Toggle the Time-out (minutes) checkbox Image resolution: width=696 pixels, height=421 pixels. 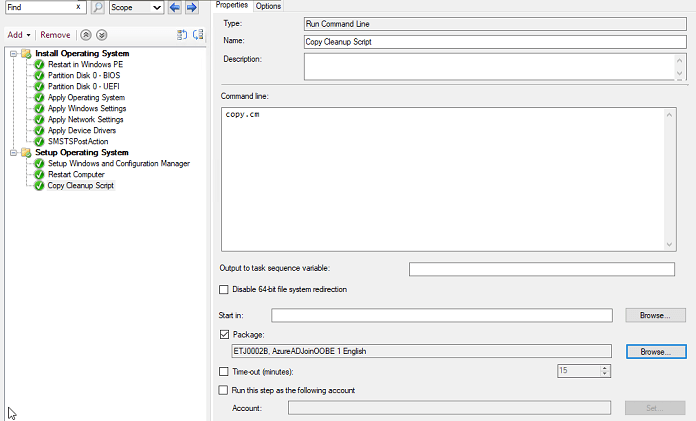click(223, 371)
